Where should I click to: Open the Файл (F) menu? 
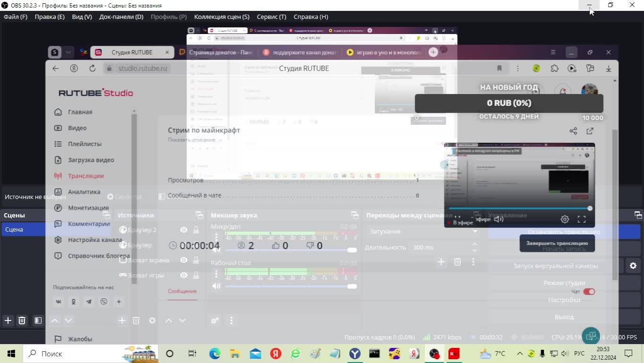click(x=16, y=17)
